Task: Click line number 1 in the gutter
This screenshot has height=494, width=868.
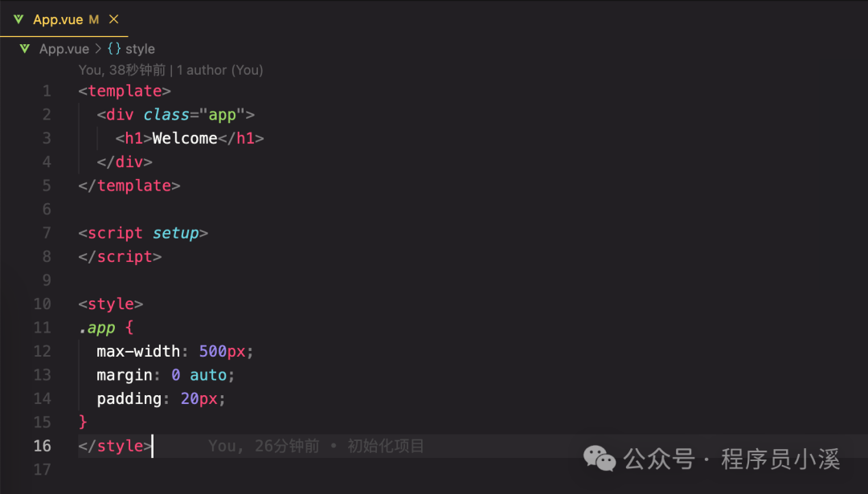Action: click(47, 92)
